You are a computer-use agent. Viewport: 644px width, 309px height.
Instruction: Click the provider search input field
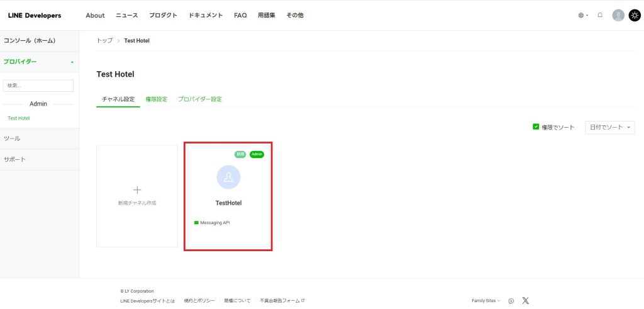[38, 86]
